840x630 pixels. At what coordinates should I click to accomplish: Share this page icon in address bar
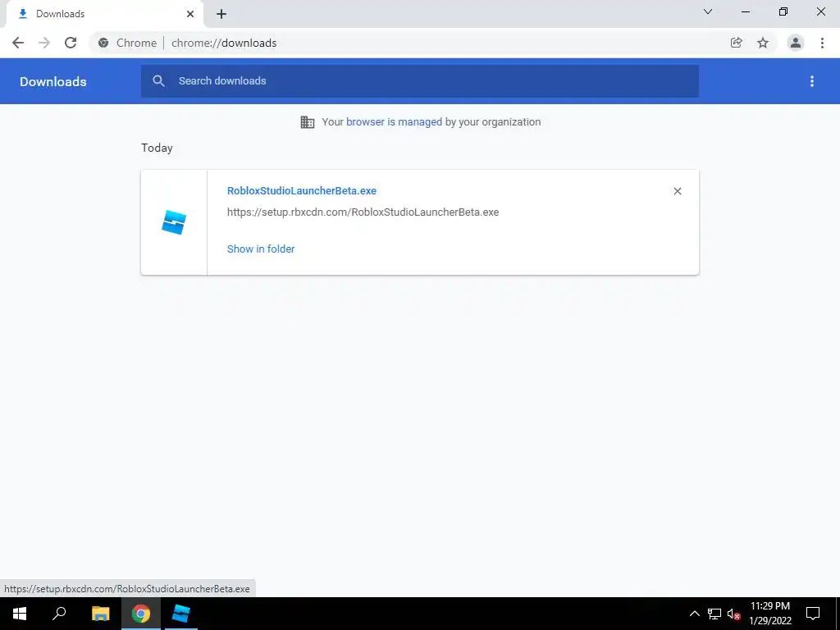coord(736,43)
